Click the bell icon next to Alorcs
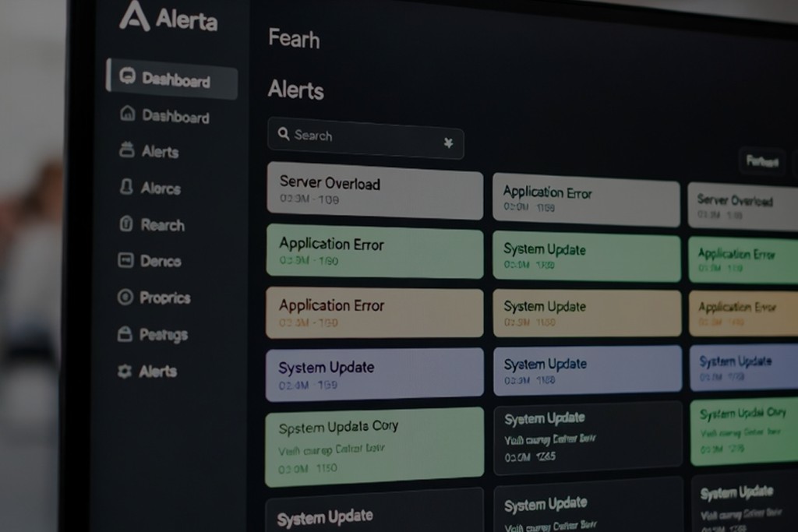Image resolution: width=798 pixels, height=532 pixels. pos(126,187)
